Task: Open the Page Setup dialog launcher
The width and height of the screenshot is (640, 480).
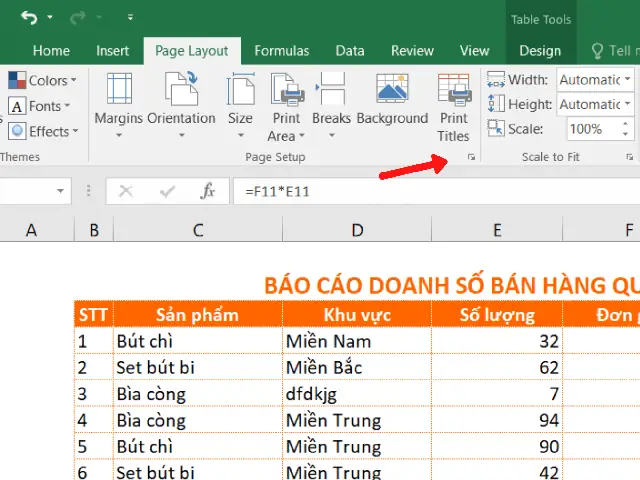Action: pos(471,157)
